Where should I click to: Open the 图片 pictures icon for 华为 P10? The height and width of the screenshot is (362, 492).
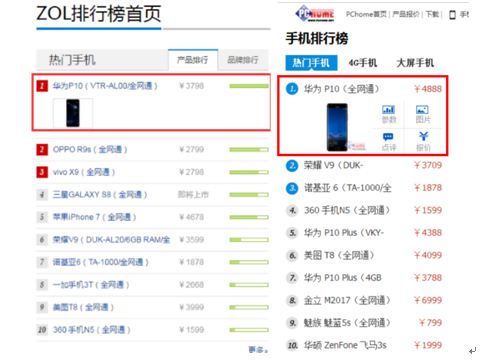click(x=423, y=114)
